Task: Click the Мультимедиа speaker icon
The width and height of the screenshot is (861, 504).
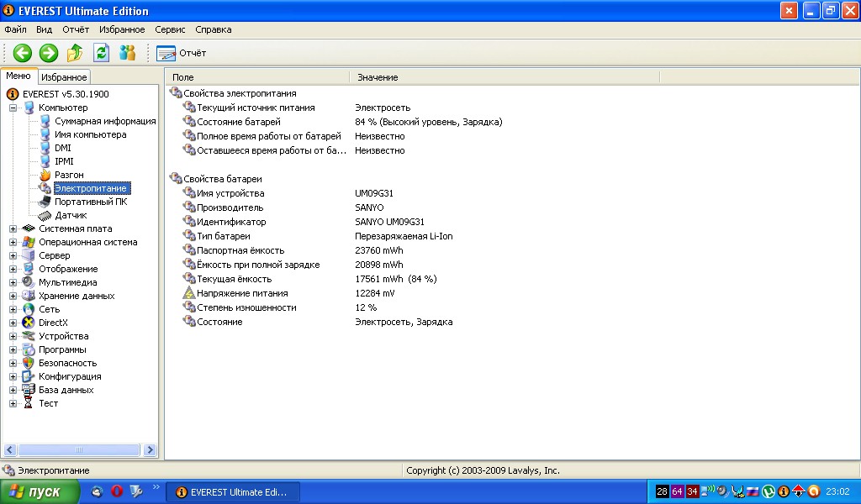Action: (29, 282)
